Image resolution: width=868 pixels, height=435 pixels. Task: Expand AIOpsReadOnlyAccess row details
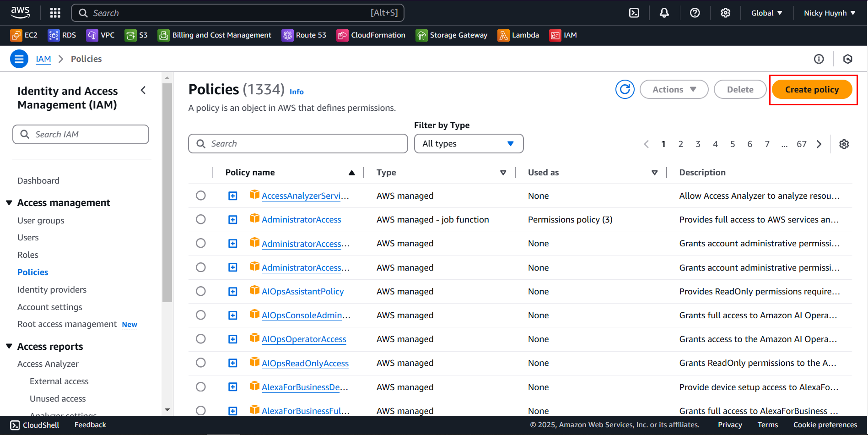point(233,363)
